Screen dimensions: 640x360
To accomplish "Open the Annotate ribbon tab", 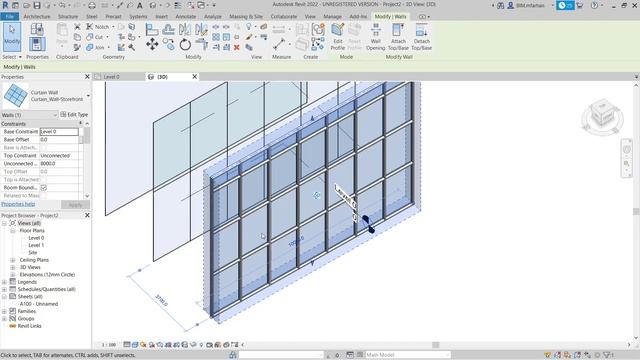I will [186, 16].
